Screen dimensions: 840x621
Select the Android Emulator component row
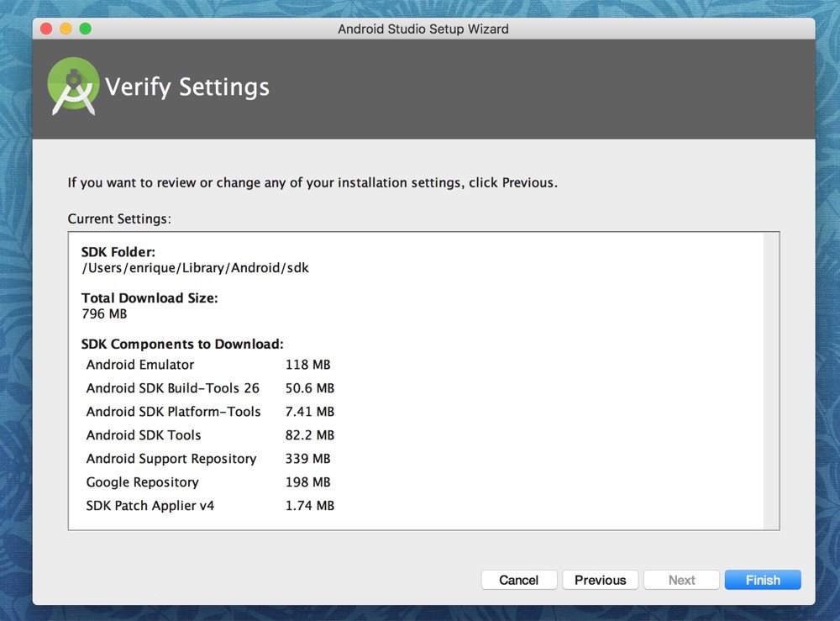point(140,365)
